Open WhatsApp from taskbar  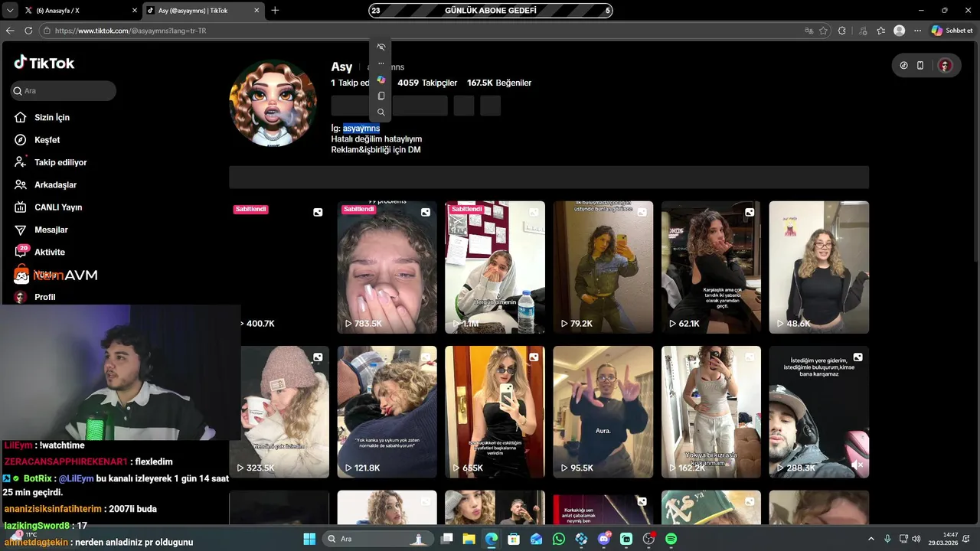559,539
